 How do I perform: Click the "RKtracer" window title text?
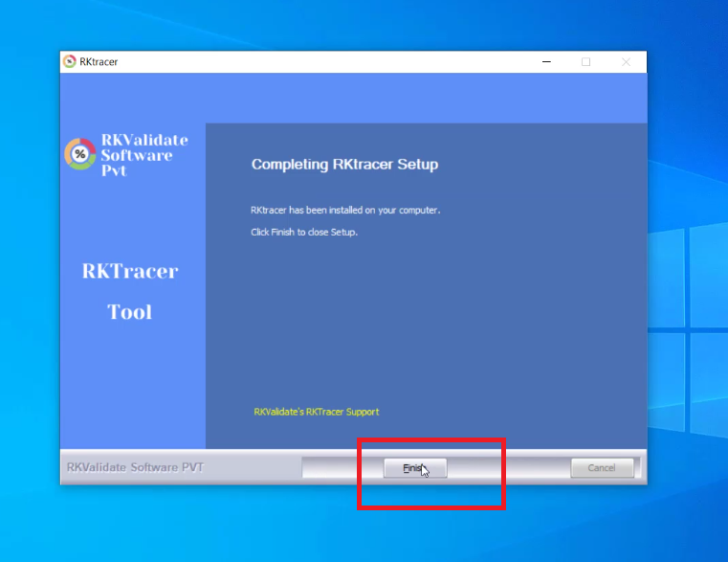(99, 62)
